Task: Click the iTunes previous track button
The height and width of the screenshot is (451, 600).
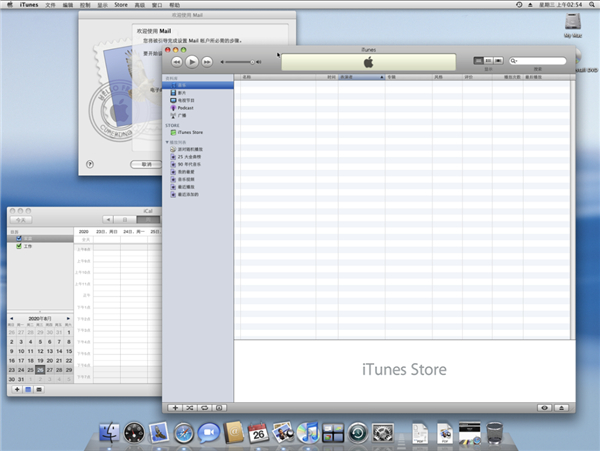Action: click(x=177, y=62)
